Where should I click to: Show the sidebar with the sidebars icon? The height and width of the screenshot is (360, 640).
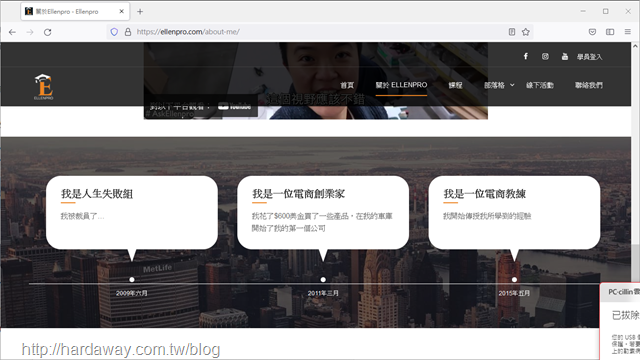(610, 32)
